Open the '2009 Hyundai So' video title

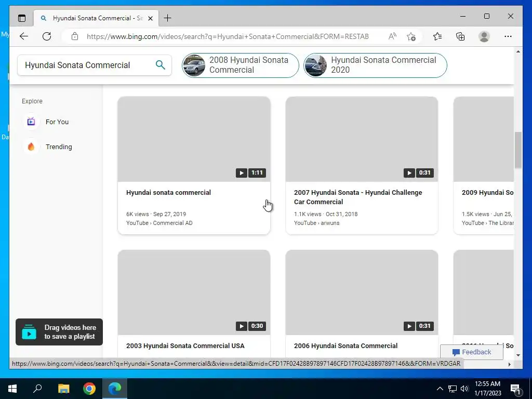(x=487, y=192)
